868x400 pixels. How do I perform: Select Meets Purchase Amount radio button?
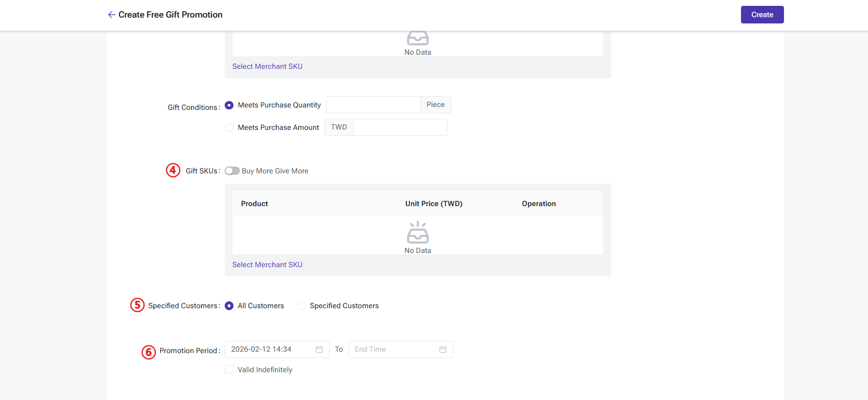(x=229, y=128)
